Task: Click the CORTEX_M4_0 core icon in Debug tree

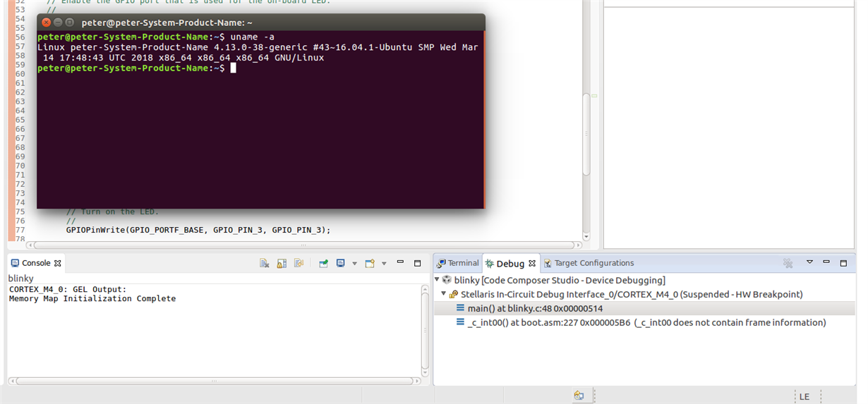Action: (x=454, y=294)
